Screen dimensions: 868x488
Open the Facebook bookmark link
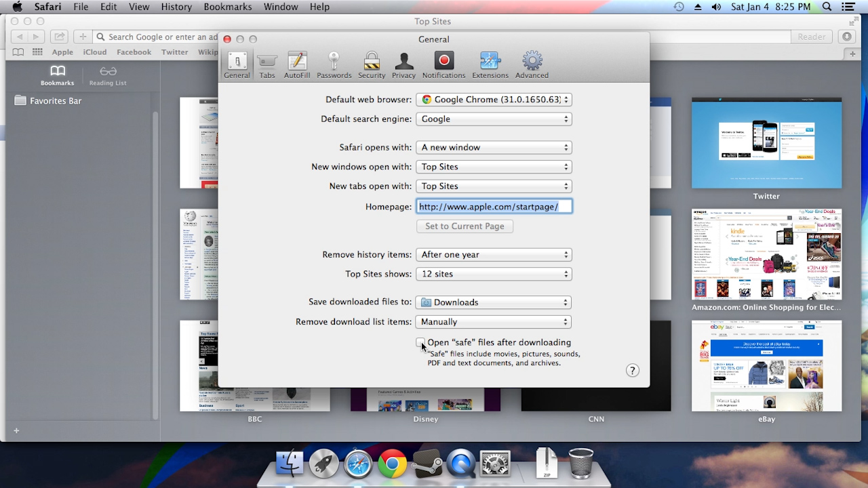pos(134,52)
